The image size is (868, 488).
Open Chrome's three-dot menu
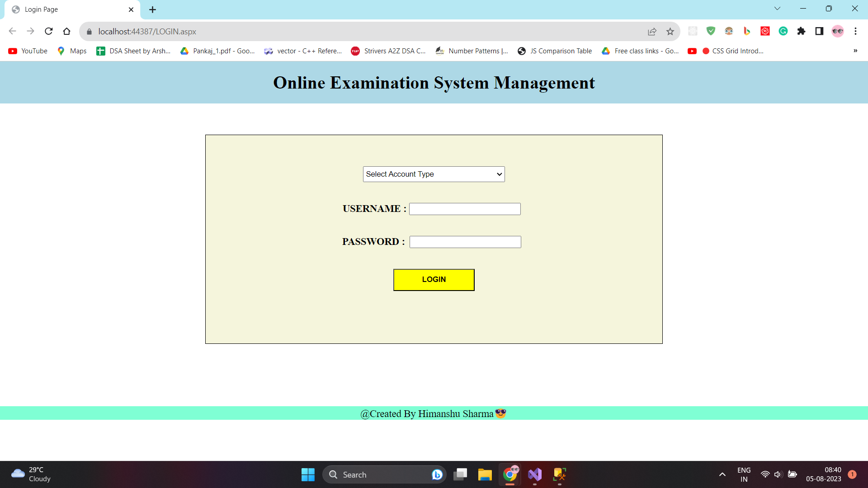click(856, 31)
